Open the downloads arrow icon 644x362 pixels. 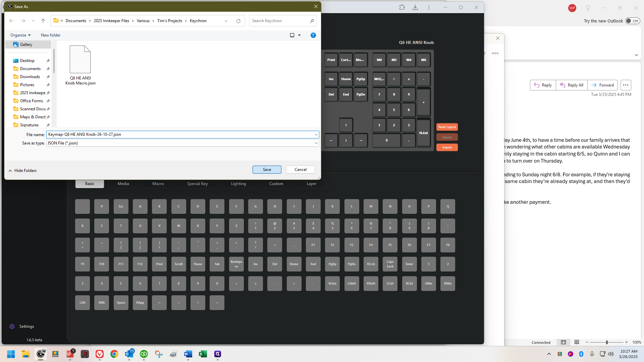[x=415, y=7]
